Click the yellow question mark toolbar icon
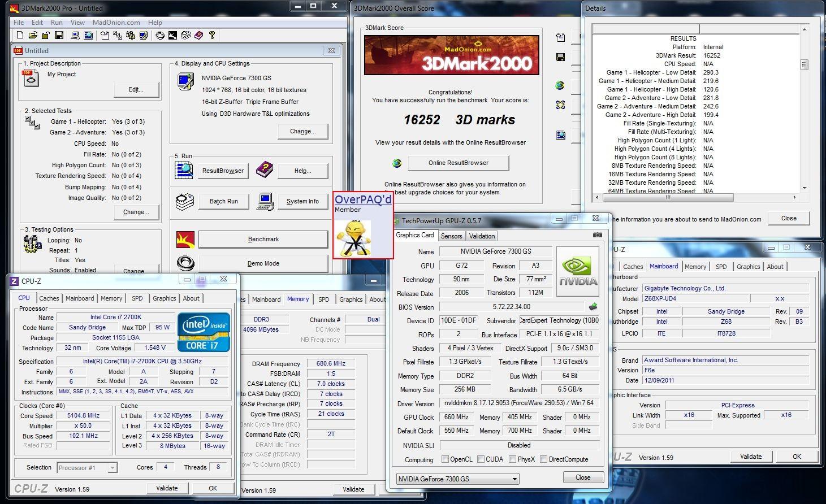This screenshot has height=504, width=826. [x=212, y=35]
